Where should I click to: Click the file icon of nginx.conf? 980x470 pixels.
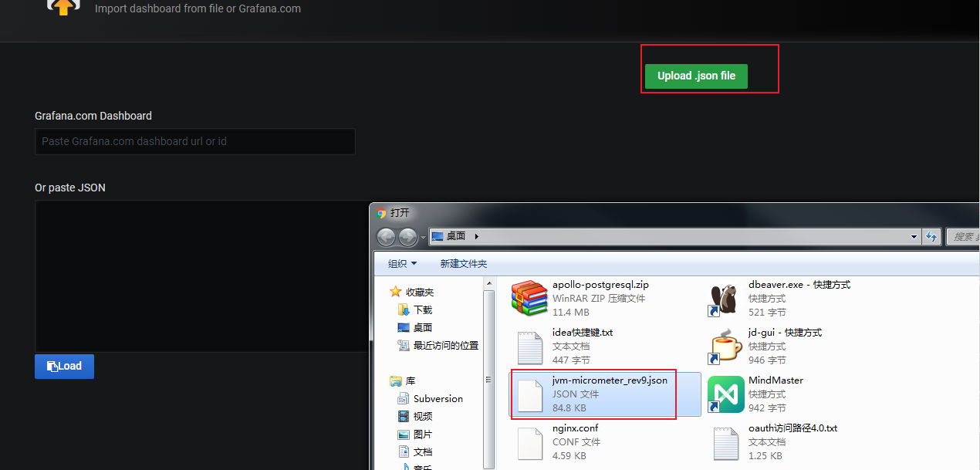pyautogui.click(x=530, y=443)
